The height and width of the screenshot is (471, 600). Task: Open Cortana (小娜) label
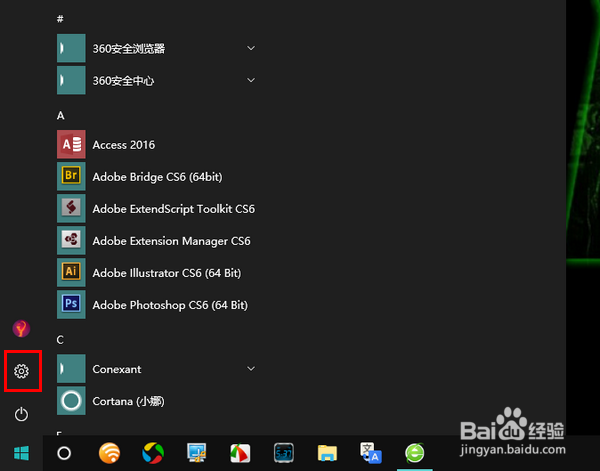[x=129, y=401]
